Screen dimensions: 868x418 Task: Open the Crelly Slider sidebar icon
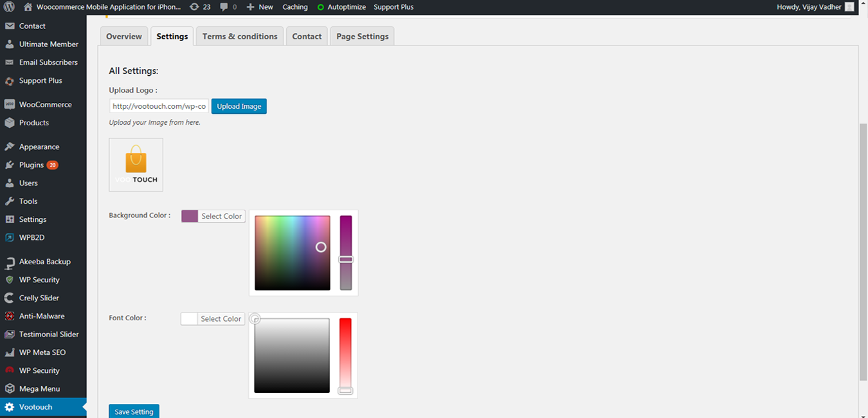[x=10, y=298]
